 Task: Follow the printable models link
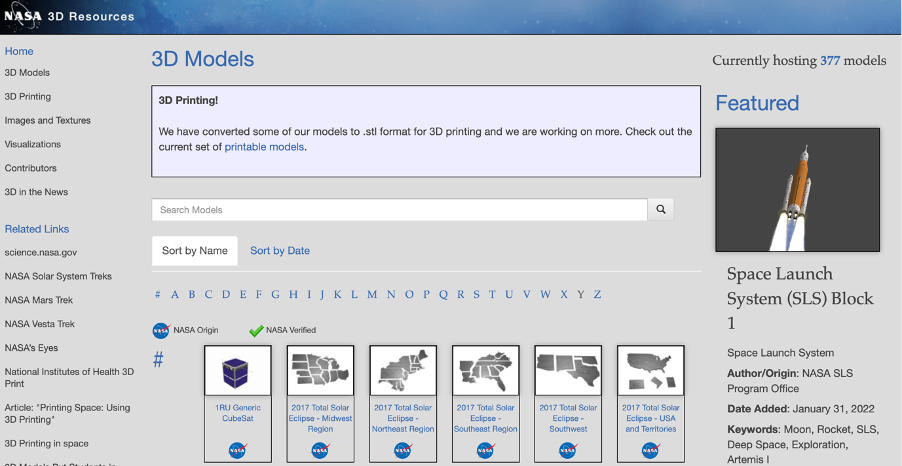coord(264,147)
